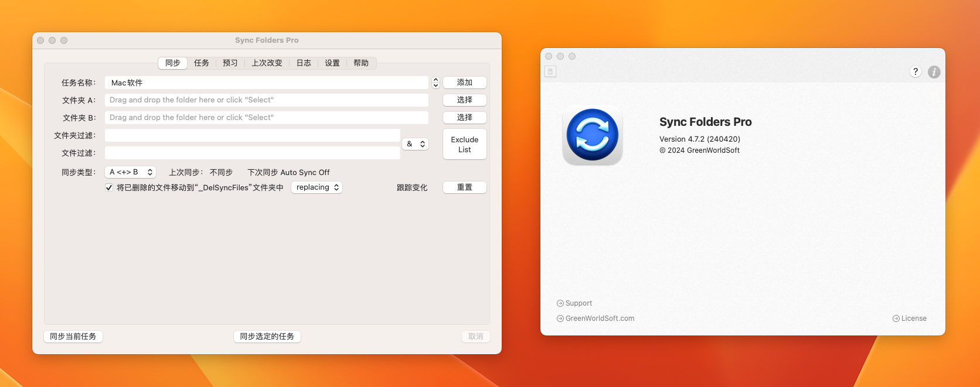Click the 跟踪变化 label
The width and height of the screenshot is (980, 387).
point(412,187)
